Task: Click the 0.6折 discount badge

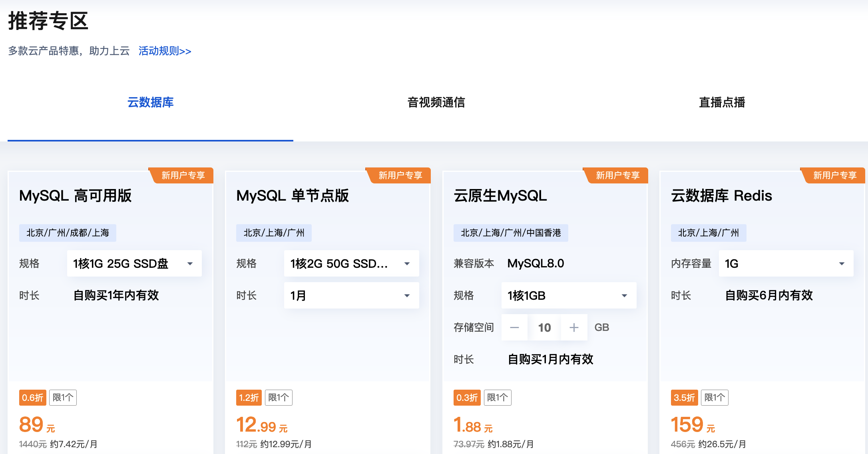Action: click(x=32, y=397)
